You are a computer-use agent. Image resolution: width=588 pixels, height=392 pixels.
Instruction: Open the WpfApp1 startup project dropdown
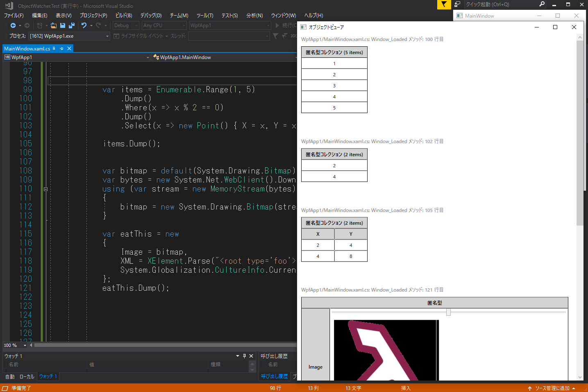[x=230, y=25]
